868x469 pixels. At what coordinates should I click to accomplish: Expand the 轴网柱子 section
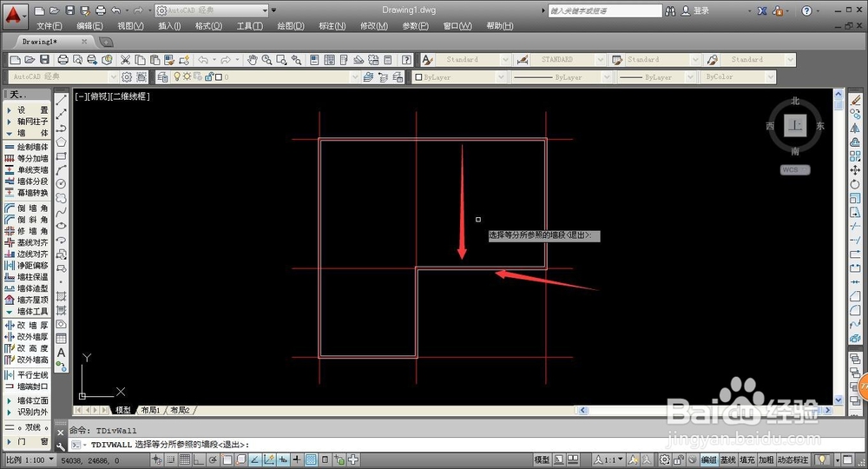click(x=27, y=122)
